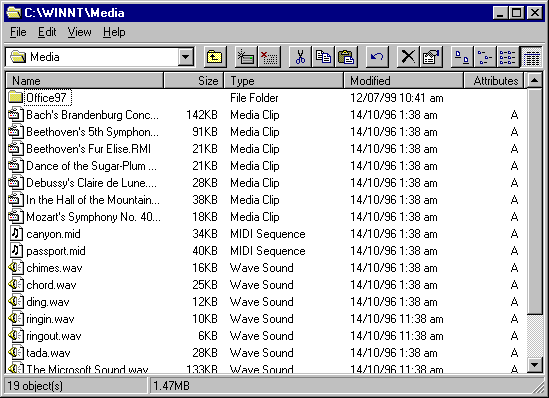Click the 12/07/99 10:41 am date
This screenshot has height=398, width=549.
click(397, 98)
